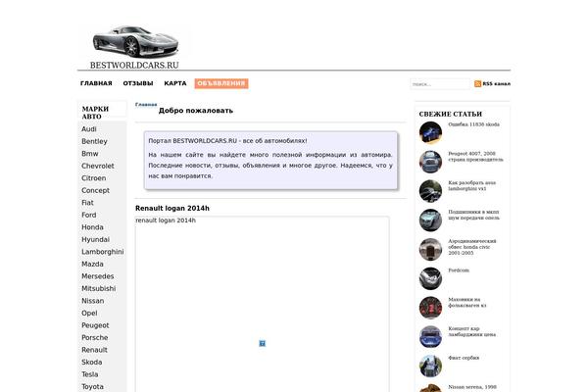Screen dimensions: 588x392
Task: Open the Peugeot 4007 article thumbnail
Action: [x=430, y=162]
